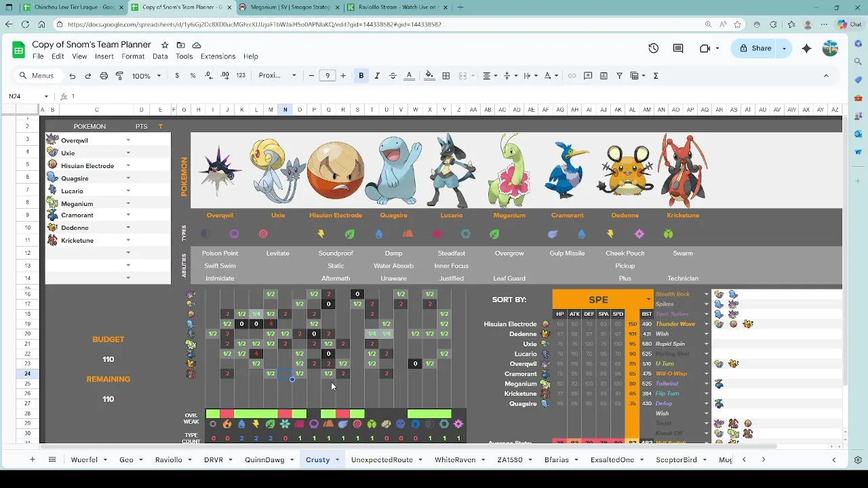Create a filter with funnel icon
Image resolution: width=868 pixels, height=488 pixels.
[x=619, y=76]
